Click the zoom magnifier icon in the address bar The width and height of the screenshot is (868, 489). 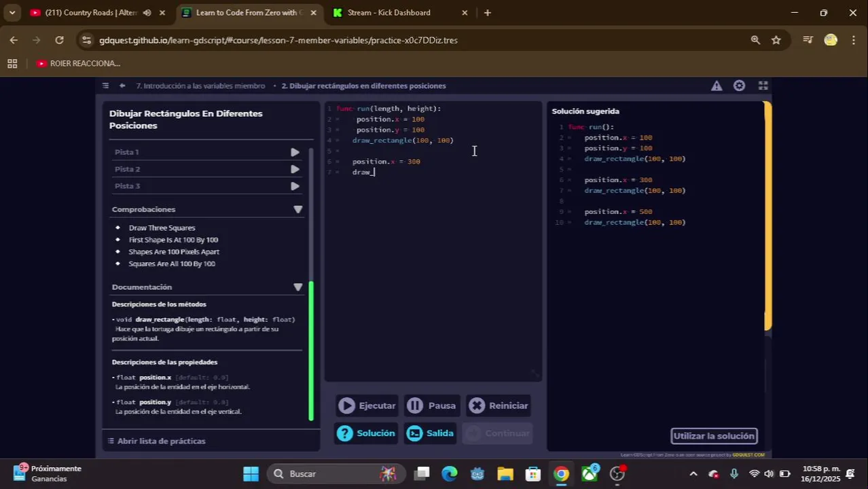[755, 40]
